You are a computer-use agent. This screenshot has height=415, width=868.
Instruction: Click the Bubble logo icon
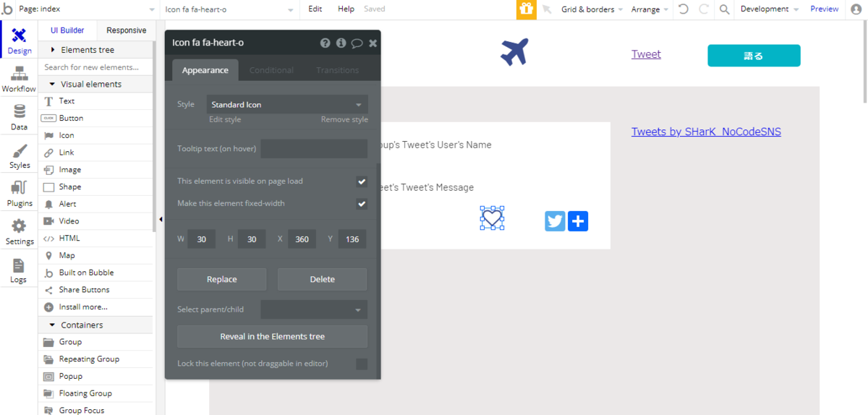pos(7,9)
